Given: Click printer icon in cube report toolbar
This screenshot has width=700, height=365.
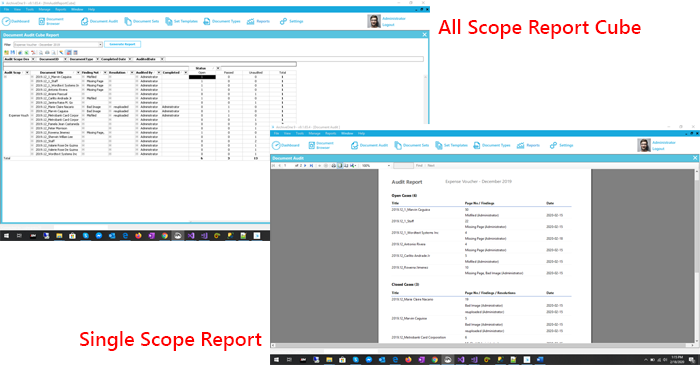Looking at the screenshot, I should (47, 53).
